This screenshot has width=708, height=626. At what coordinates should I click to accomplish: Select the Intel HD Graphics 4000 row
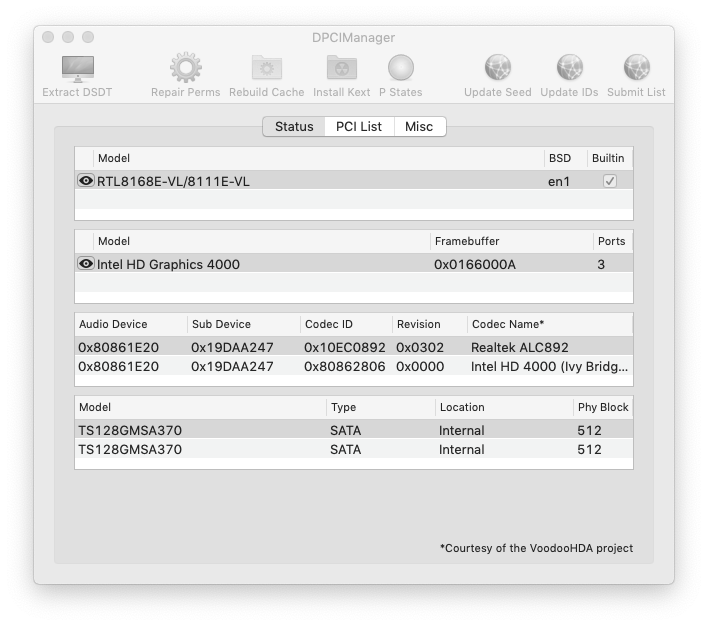[x=354, y=264]
